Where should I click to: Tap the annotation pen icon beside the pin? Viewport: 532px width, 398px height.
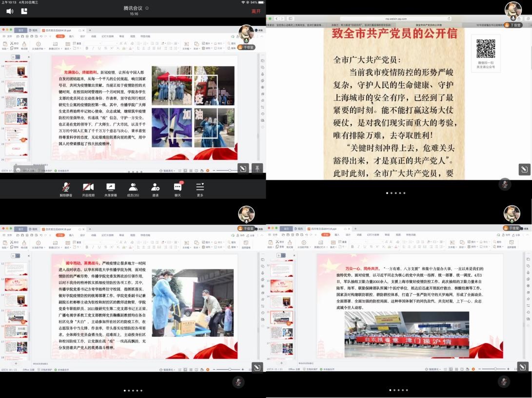[x=243, y=169]
